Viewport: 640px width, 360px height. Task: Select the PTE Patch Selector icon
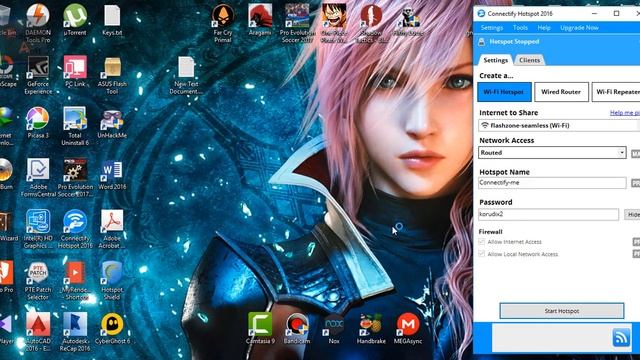pyautogui.click(x=38, y=281)
